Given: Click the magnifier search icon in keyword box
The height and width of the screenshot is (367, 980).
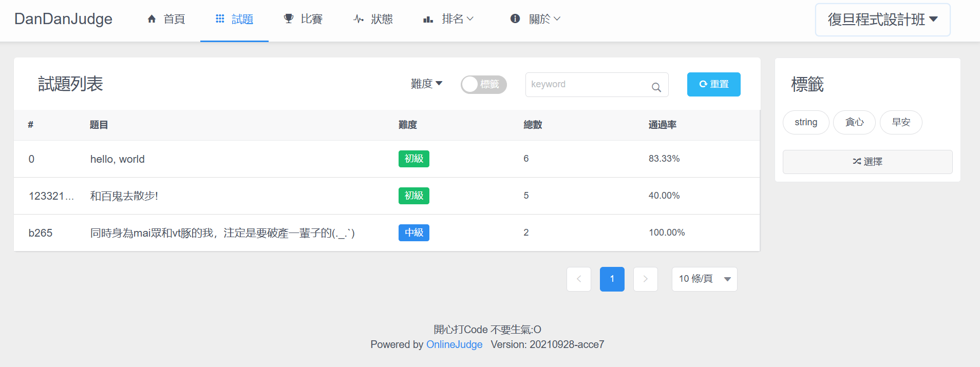Looking at the screenshot, I should click(x=656, y=87).
